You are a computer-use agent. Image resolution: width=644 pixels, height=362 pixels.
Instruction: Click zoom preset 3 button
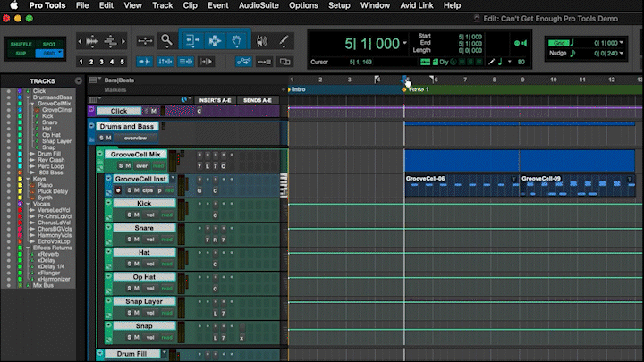102,62
